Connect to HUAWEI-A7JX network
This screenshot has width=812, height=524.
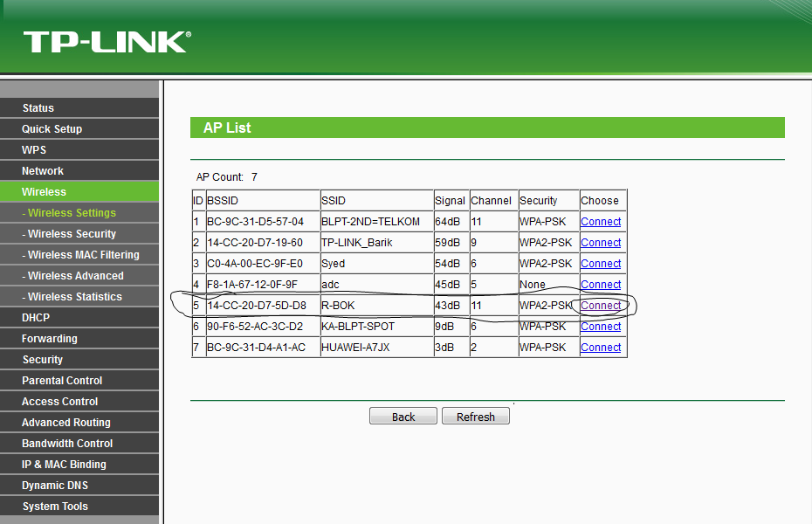point(601,348)
